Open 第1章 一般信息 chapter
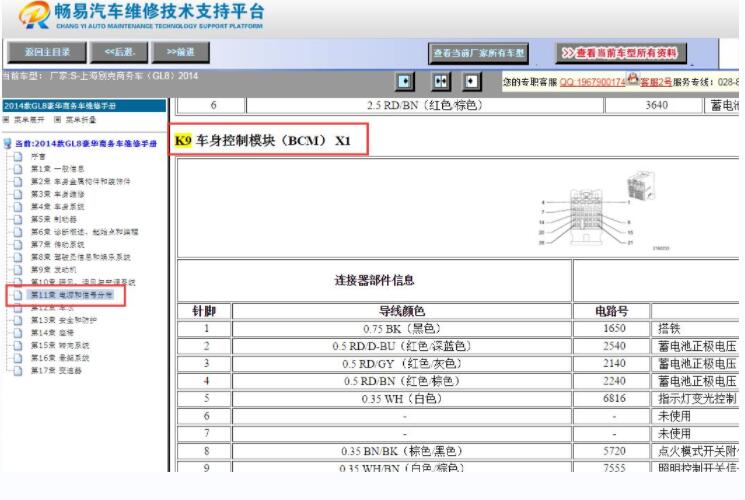The image size is (745, 500). pos(57,169)
